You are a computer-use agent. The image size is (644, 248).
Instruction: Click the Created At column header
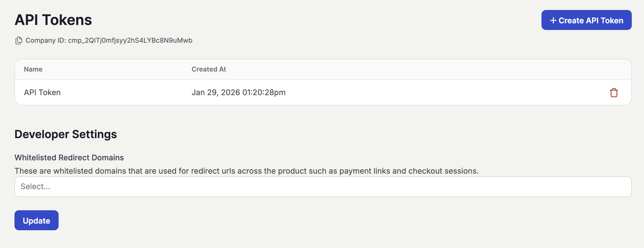[x=209, y=69]
